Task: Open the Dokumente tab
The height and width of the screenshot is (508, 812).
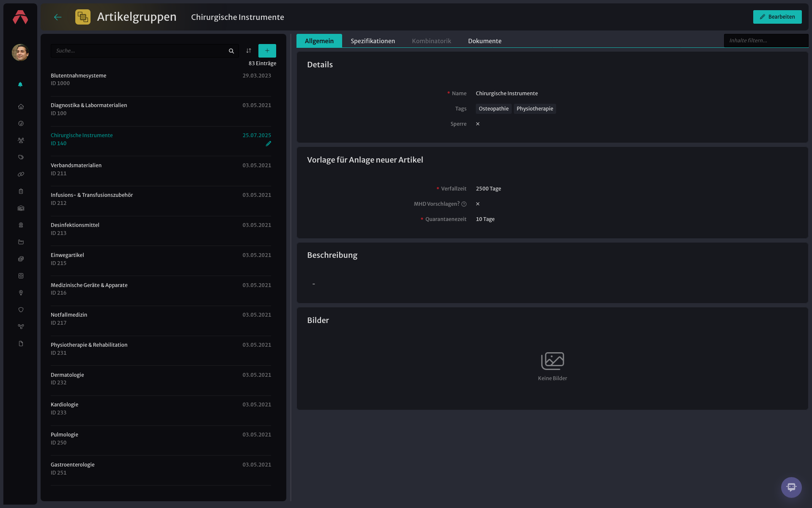Action: pos(485,41)
